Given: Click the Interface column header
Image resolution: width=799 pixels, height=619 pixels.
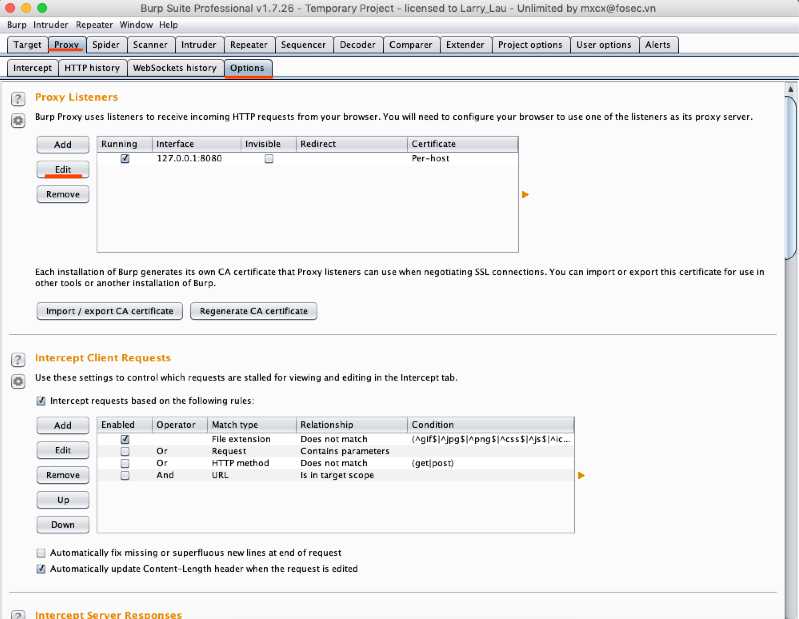Looking at the screenshot, I should point(197,144).
